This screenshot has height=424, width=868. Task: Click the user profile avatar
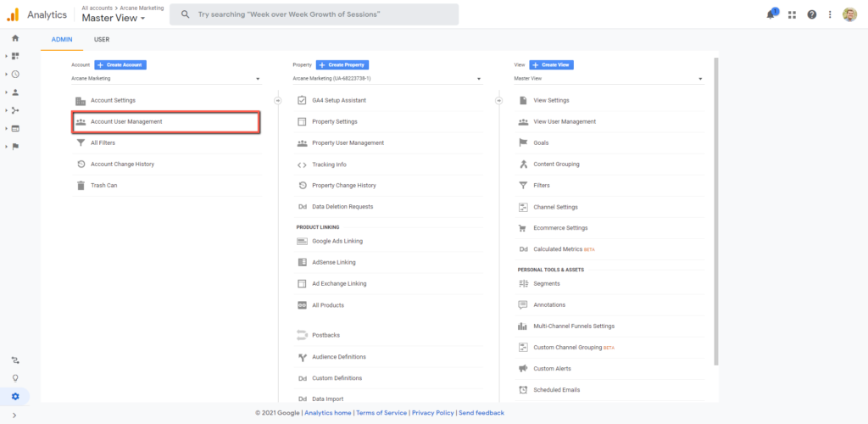point(849,15)
